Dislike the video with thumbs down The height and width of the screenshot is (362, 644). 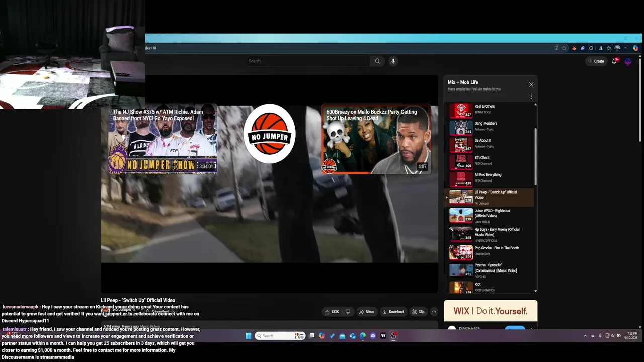(348, 312)
